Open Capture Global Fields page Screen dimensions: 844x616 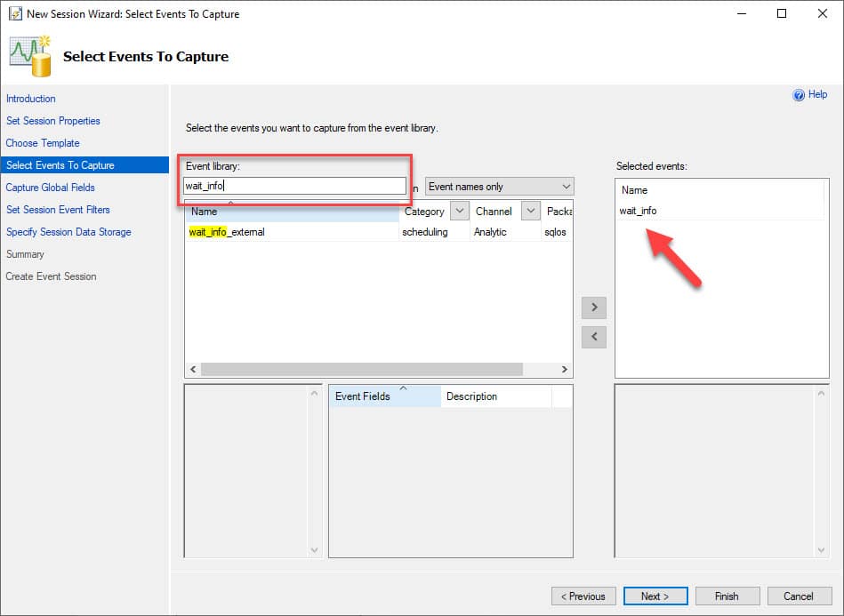pos(50,188)
